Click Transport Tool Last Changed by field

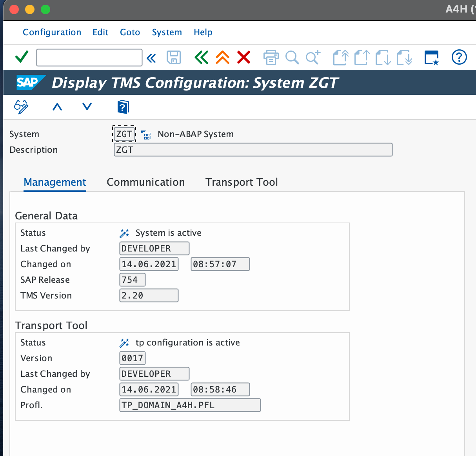point(154,374)
